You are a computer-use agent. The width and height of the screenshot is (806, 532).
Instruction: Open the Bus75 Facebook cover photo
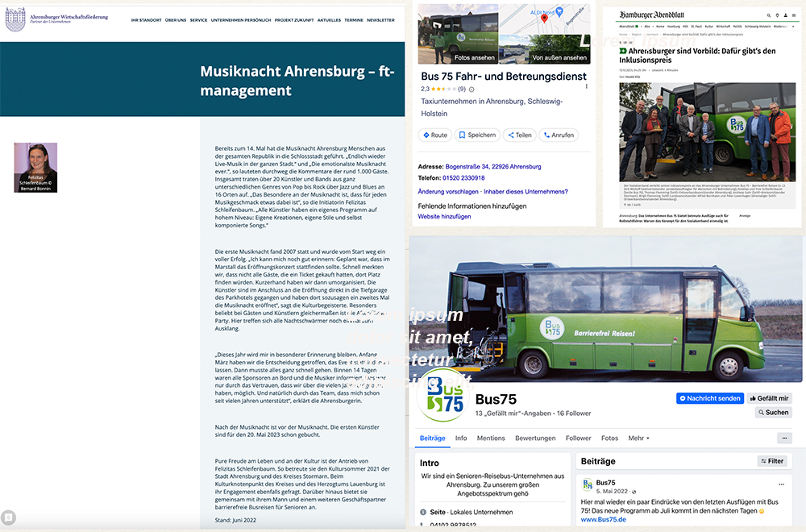point(605,309)
